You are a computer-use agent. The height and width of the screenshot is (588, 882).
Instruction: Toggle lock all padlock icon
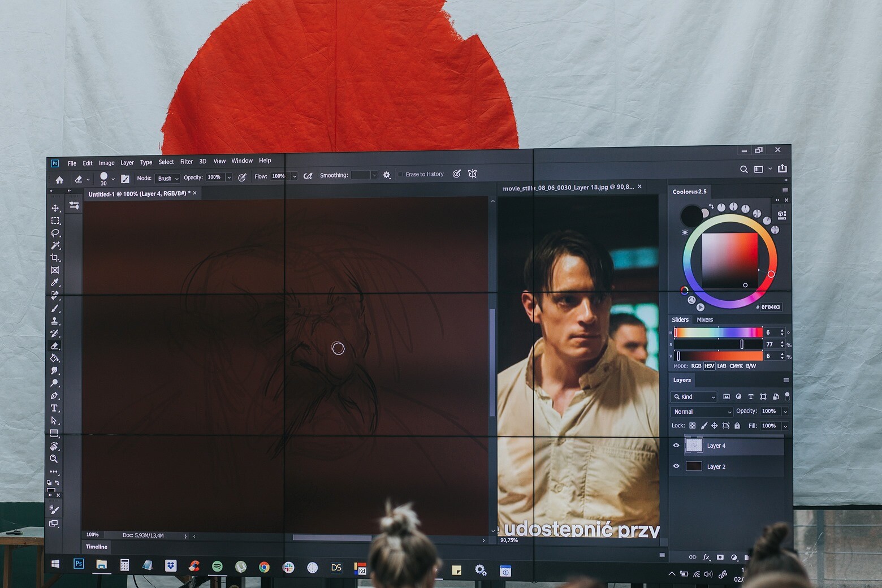tap(737, 426)
